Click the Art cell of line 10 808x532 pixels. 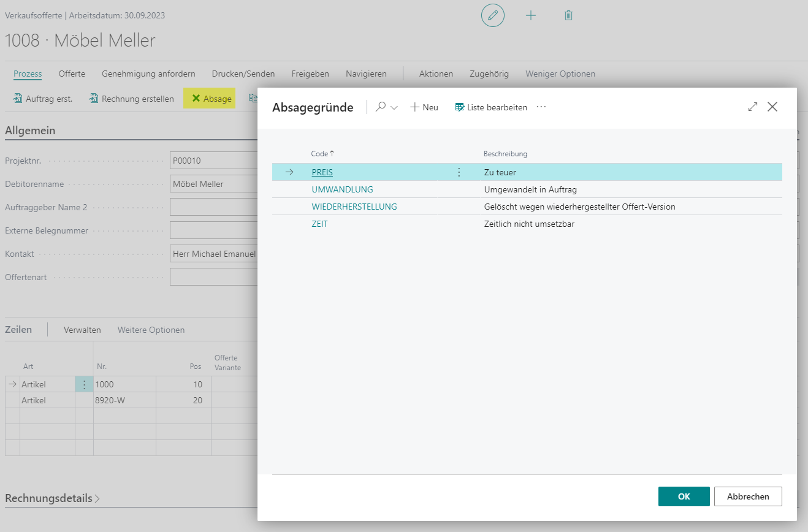click(x=47, y=384)
